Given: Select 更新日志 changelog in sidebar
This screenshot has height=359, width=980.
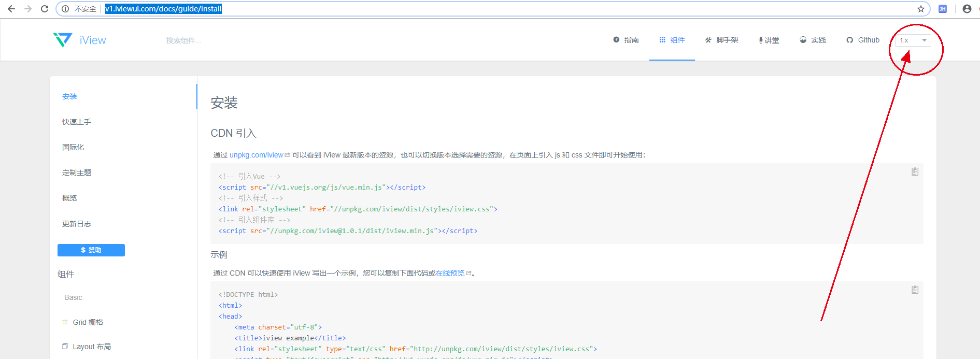Looking at the screenshot, I should [77, 224].
